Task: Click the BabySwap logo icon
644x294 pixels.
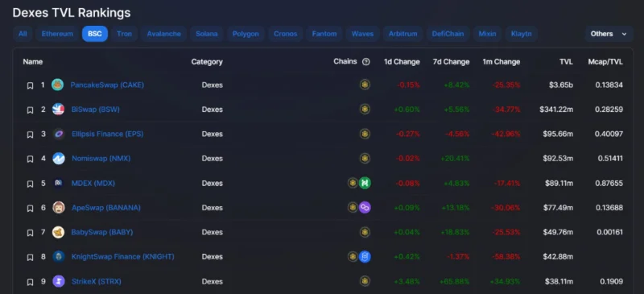Action: [58, 232]
